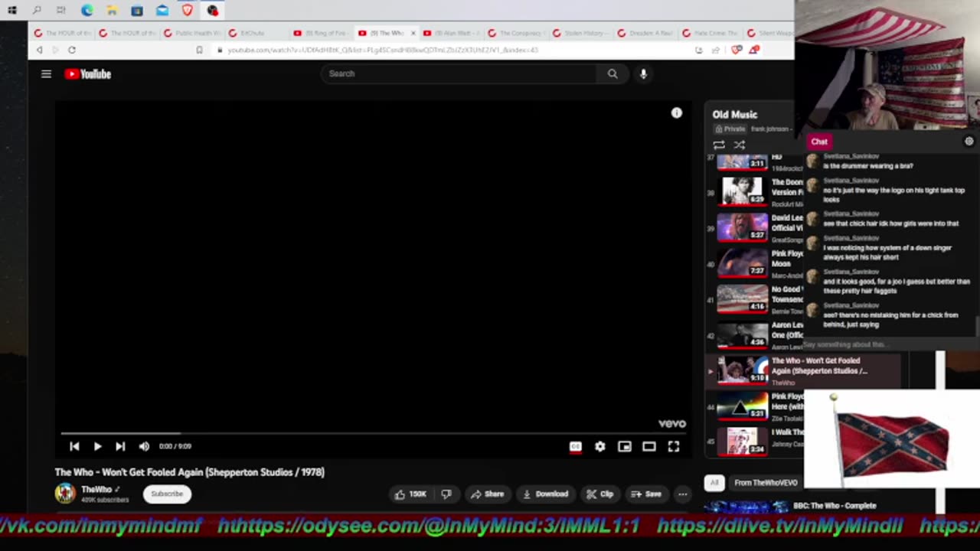Mute the player volume speaker icon
This screenshot has height=551, width=980.
(x=144, y=446)
